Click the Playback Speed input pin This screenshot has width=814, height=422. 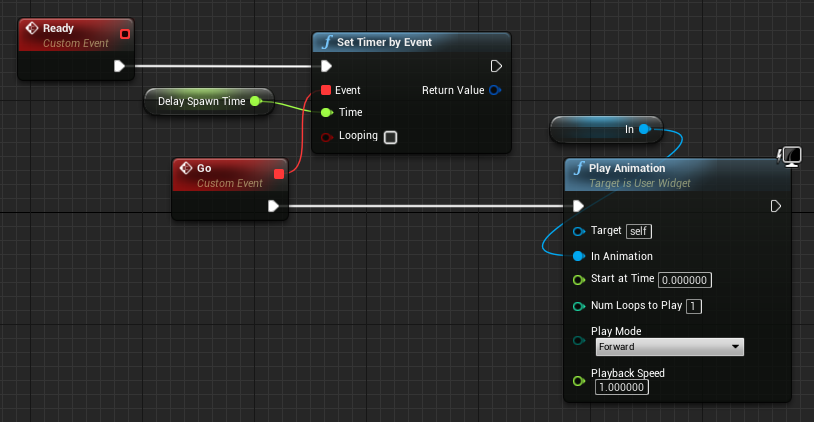point(579,381)
